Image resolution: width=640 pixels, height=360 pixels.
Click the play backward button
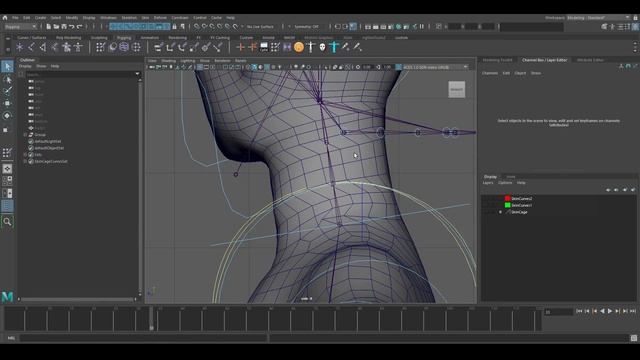click(602, 311)
